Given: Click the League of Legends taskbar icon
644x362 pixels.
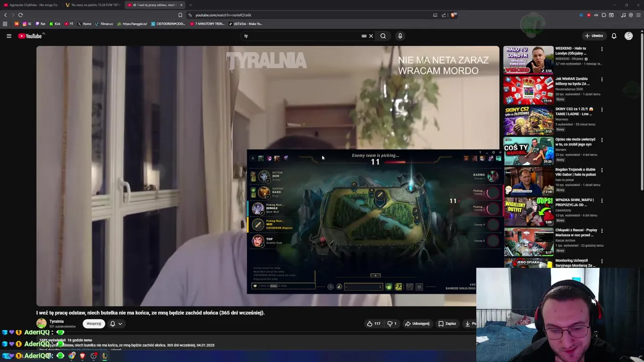Looking at the screenshot, I should click(x=105, y=356).
